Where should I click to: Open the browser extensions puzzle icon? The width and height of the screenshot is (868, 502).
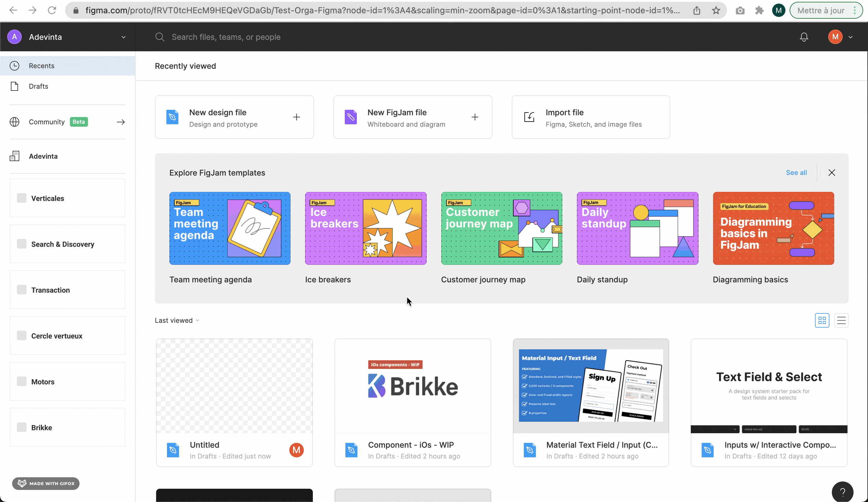pyautogui.click(x=759, y=10)
